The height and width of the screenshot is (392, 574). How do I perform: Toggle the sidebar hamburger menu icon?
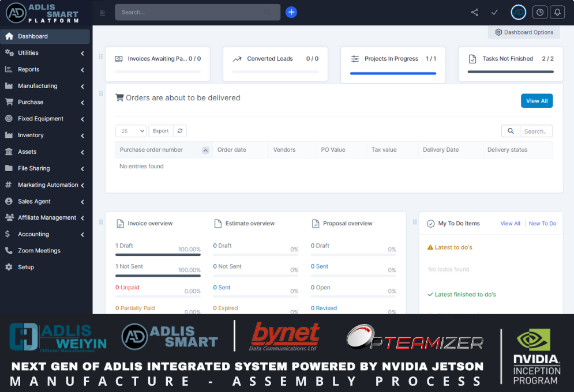pyautogui.click(x=103, y=13)
